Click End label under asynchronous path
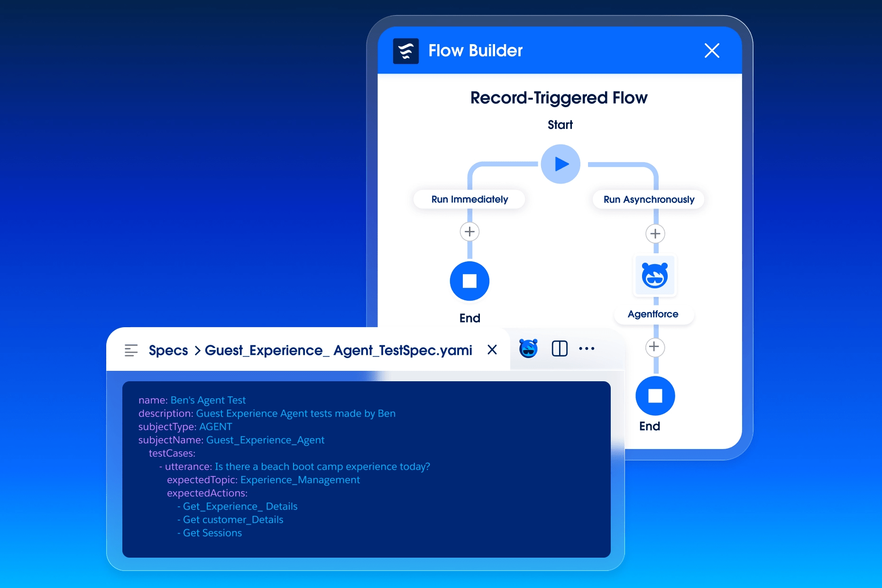The width and height of the screenshot is (882, 588). pos(650,426)
